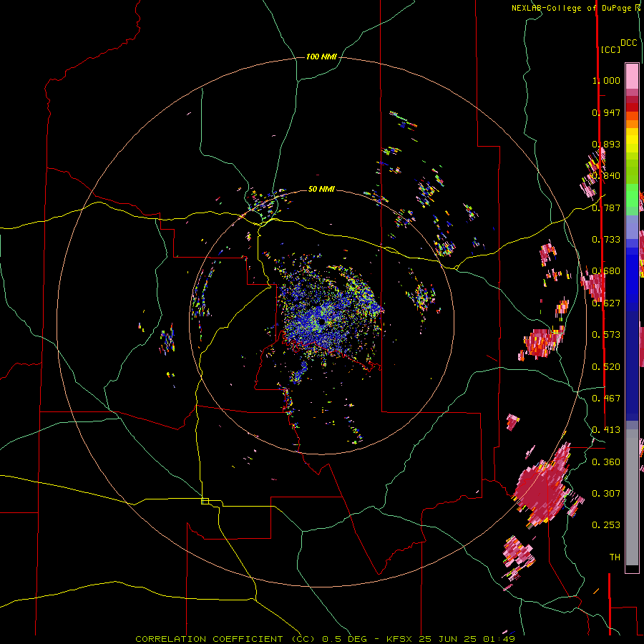Click the radar site center dot
The height and width of the screenshot is (644, 644).
pyautogui.click(x=321, y=321)
